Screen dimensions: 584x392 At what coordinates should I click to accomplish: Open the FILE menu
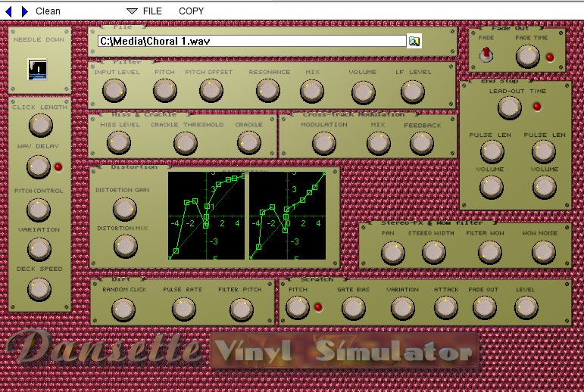(152, 11)
